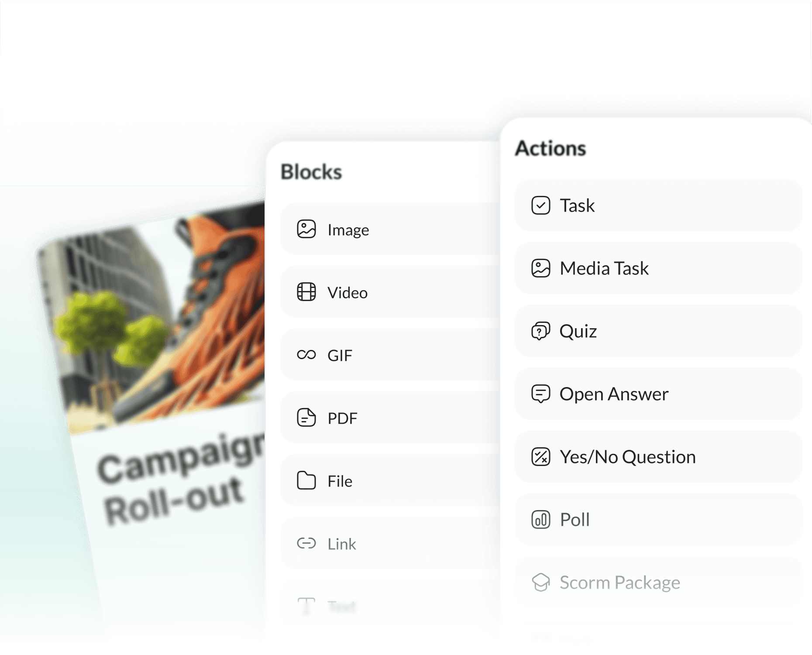Insert a GIF block
This screenshot has height=655, width=812.
pyautogui.click(x=390, y=355)
